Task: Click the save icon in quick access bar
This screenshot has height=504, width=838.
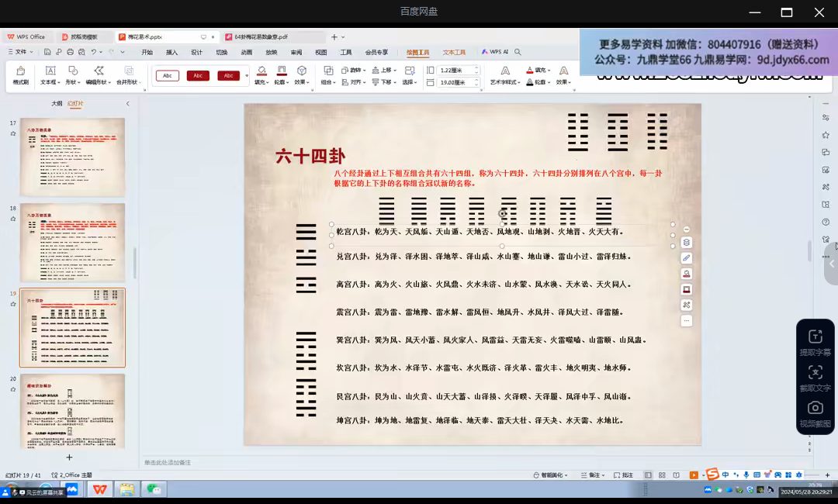Action: tap(47, 52)
